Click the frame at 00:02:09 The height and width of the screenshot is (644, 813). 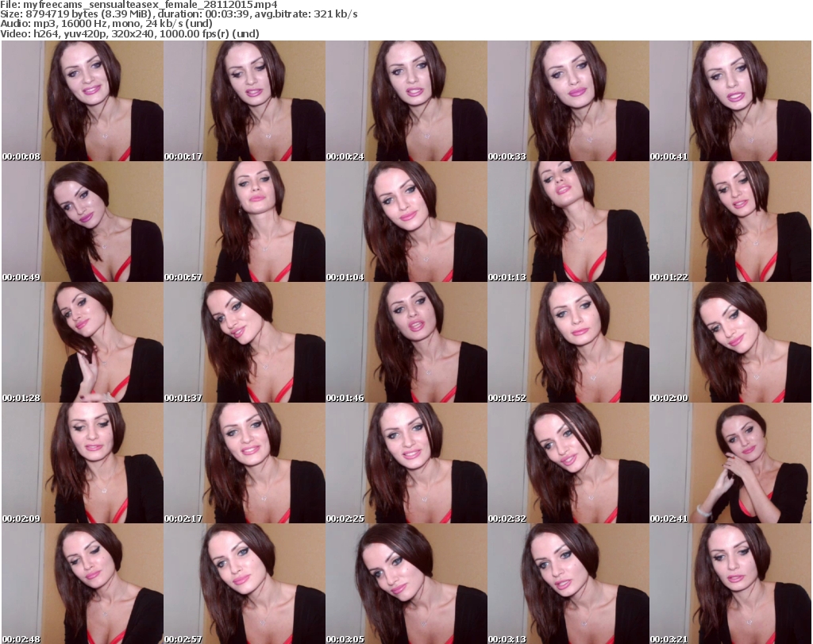[x=83, y=463]
